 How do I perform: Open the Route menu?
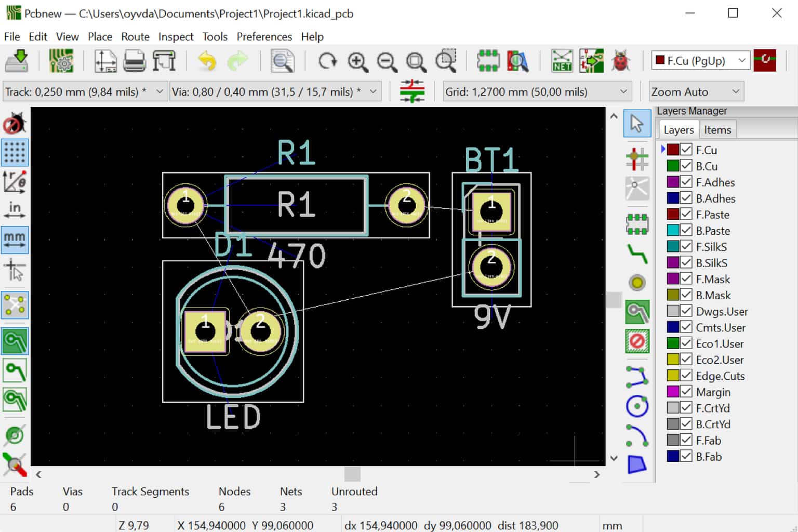pyautogui.click(x=135, y=36)
